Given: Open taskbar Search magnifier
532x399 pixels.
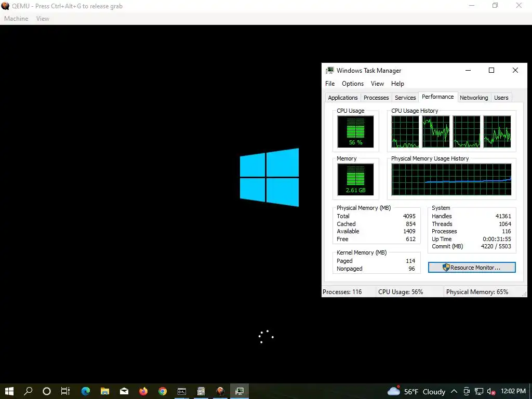Looking at the screenshot, I should pyautogui.click(x=28, y=391).
